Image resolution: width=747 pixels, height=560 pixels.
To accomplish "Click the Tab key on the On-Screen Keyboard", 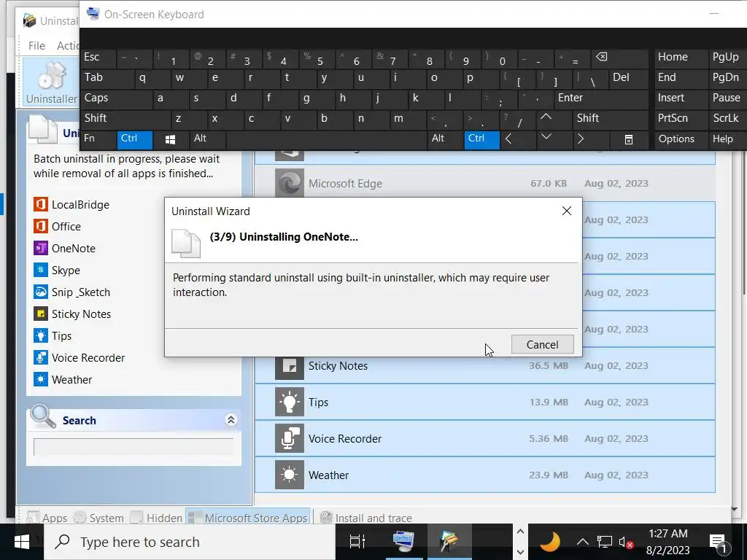I will click(x=107, y=77).
